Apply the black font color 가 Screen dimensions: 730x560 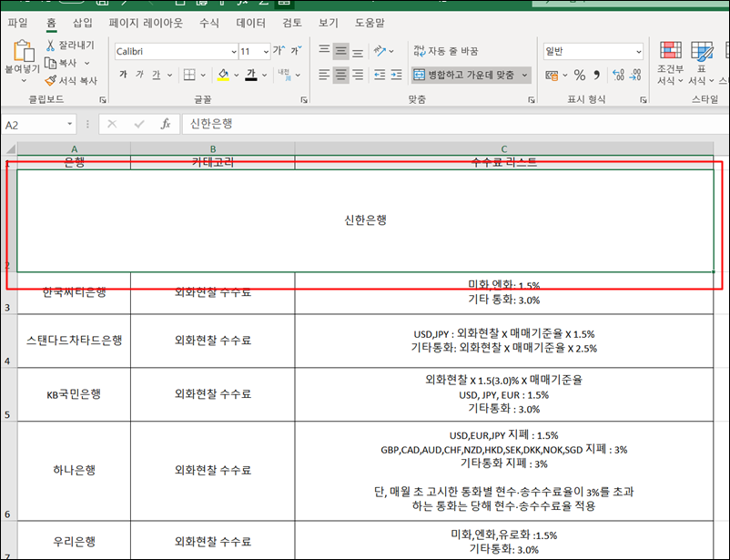(x=251, y=75)
